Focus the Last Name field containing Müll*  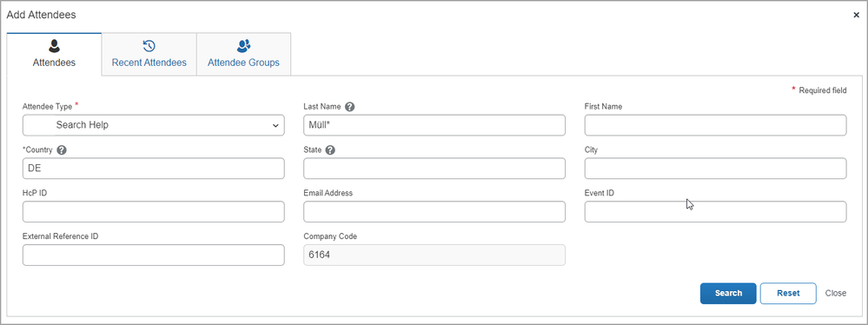[x=434, y=125]
